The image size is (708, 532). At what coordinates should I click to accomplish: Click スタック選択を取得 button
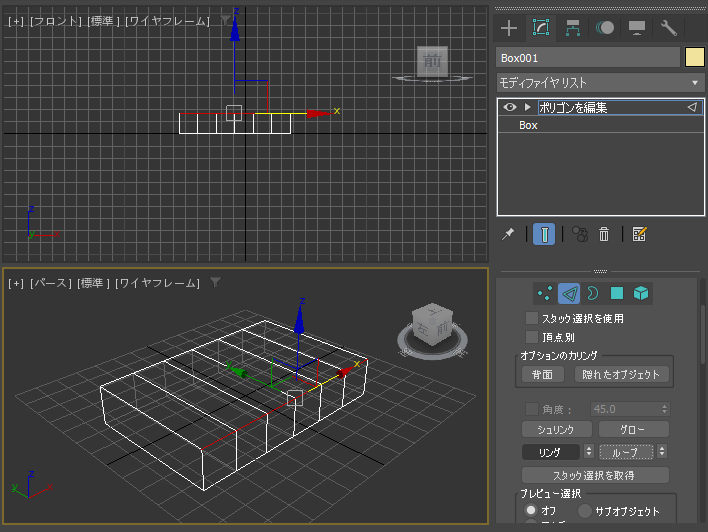click(x=595, y=475)
